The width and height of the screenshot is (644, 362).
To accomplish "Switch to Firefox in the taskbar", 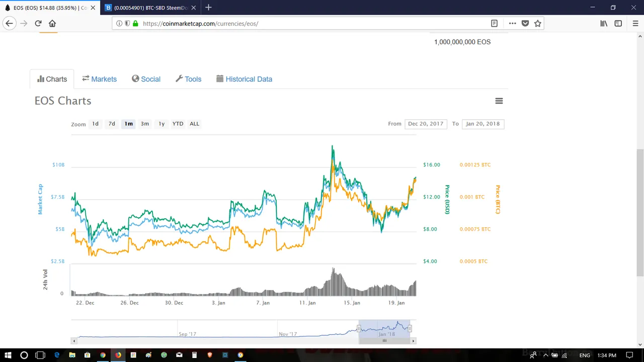I will 118,355.
